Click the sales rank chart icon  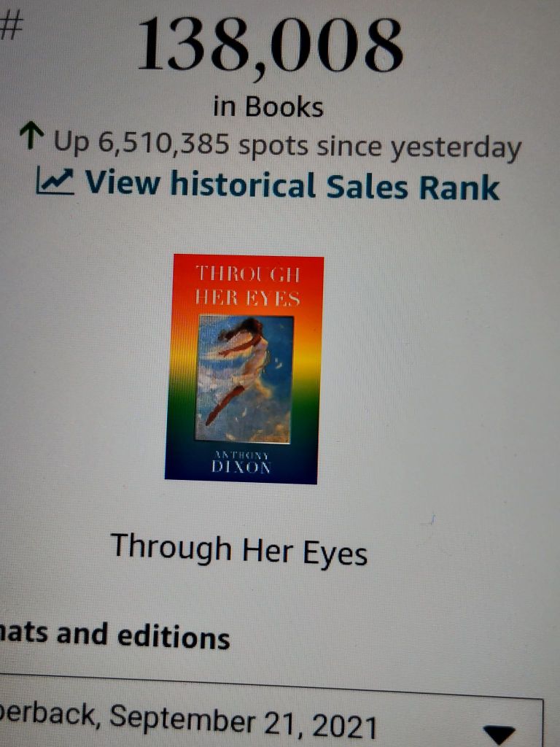pyautogui.click(x=55, y=182)
